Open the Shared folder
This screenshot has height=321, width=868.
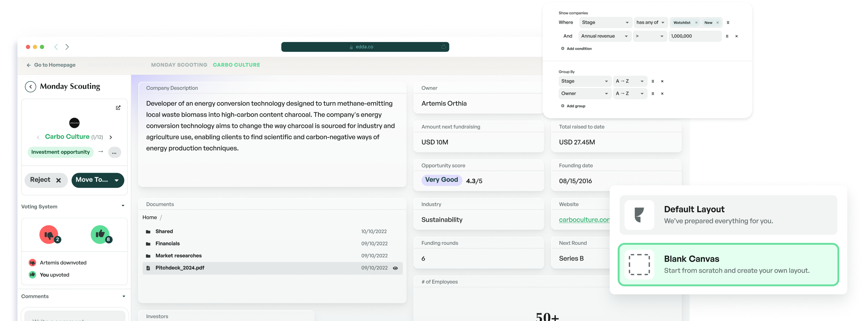pos(164,231)
